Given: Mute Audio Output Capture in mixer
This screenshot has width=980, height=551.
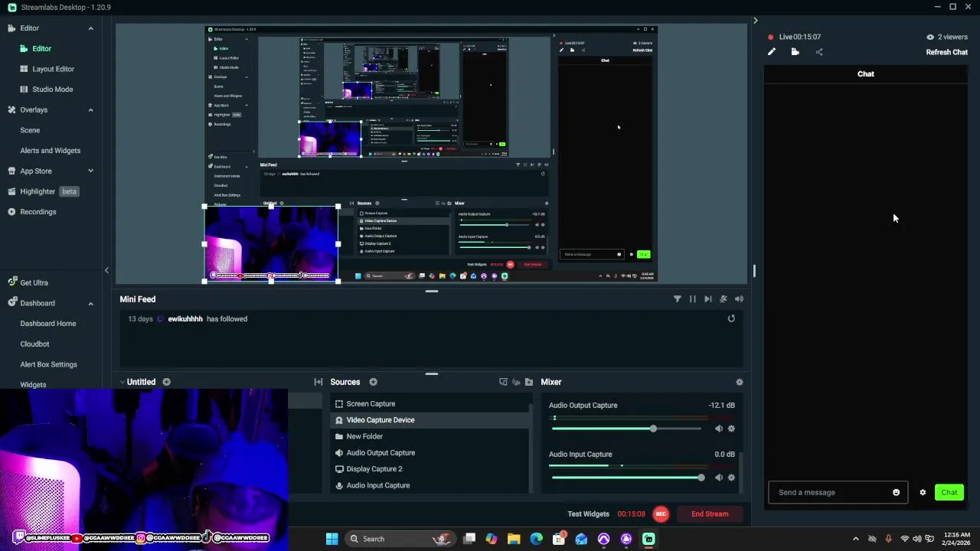Looking at the screenshot, I should click(718, 429).
